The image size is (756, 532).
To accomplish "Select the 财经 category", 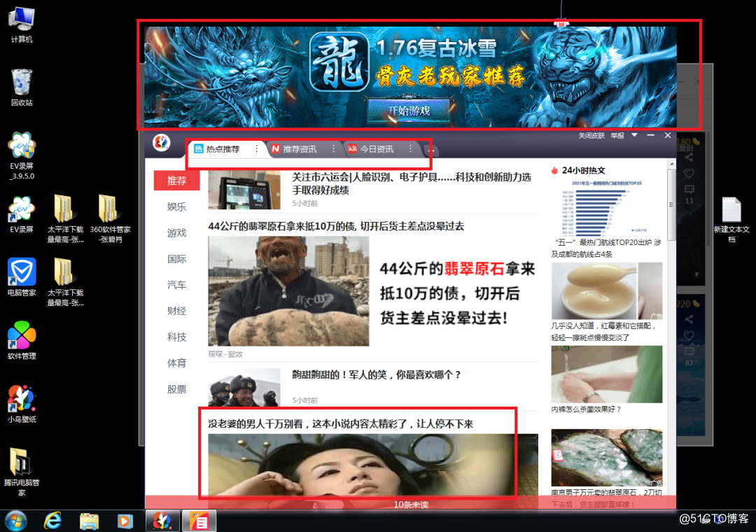I will 176,311.
